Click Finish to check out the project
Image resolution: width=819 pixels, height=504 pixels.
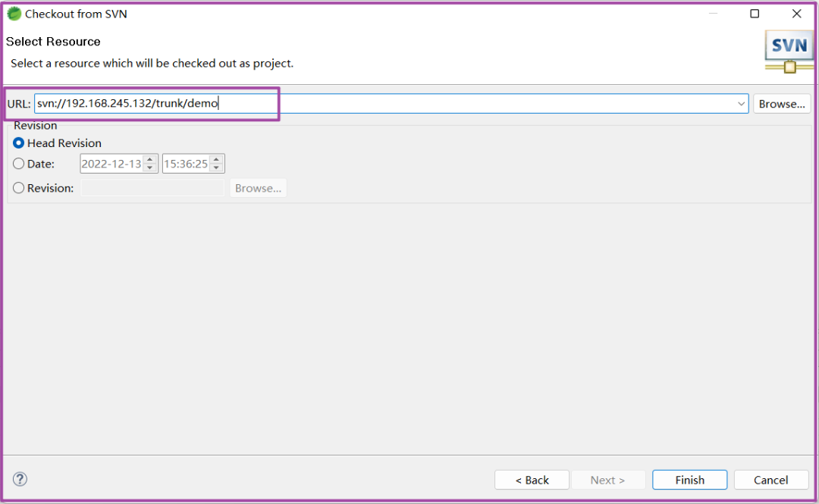689,480
